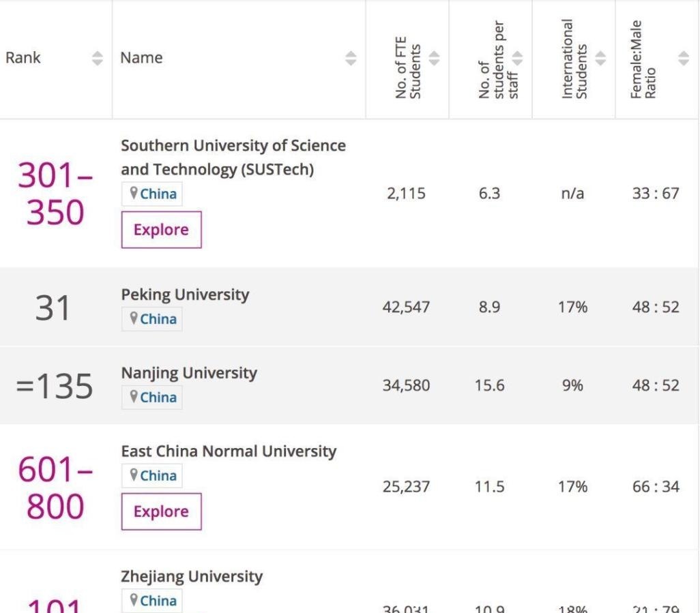Image resolution: width=700 pixels, height=613 pixels.
Task: Click the sort icon beside the Name header
Action: pos(349,58)
